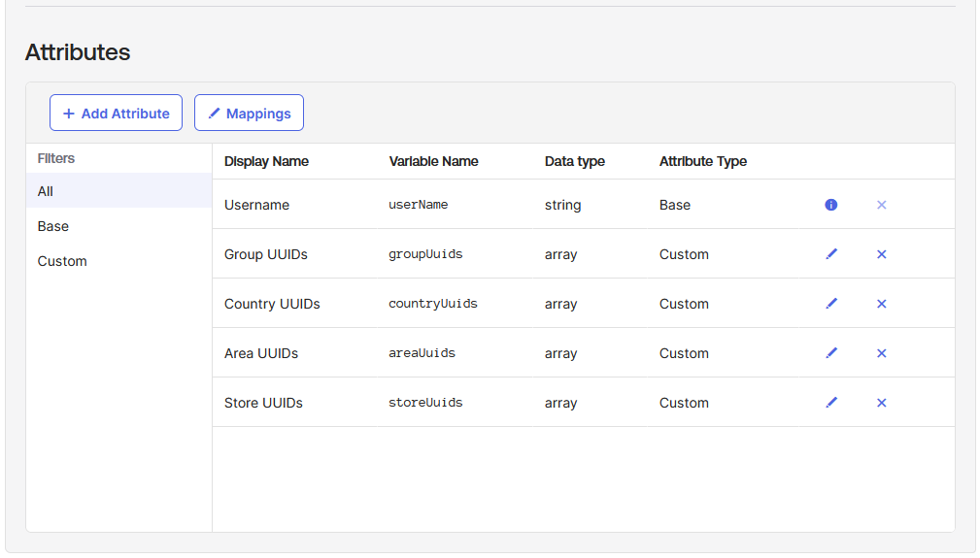The image size is (980, 558).
Task: Delete the Country UUIDs attribute
Action: tap(881, 304)
